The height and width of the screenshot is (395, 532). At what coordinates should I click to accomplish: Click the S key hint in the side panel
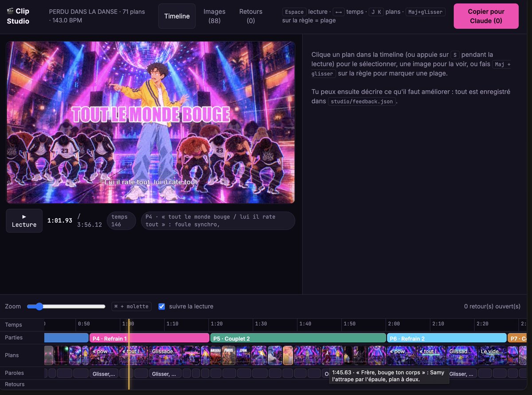455,55
